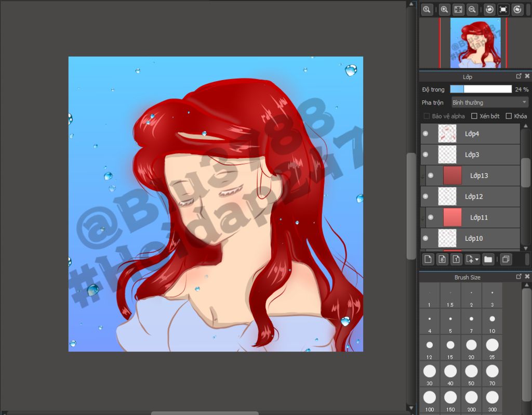Rotate canvas counter-clockwise in navigator
Viewport: 532px width, 415px height.
tap(489, 9)
